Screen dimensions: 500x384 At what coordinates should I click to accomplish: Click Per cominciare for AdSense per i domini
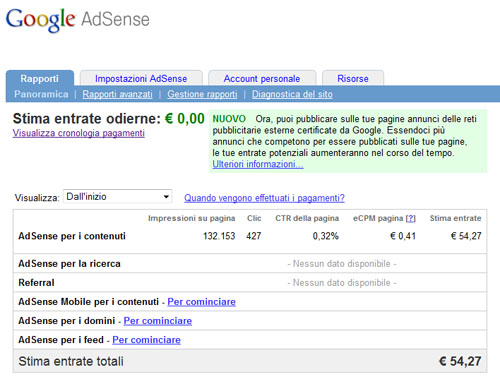(x=158, y=321)
